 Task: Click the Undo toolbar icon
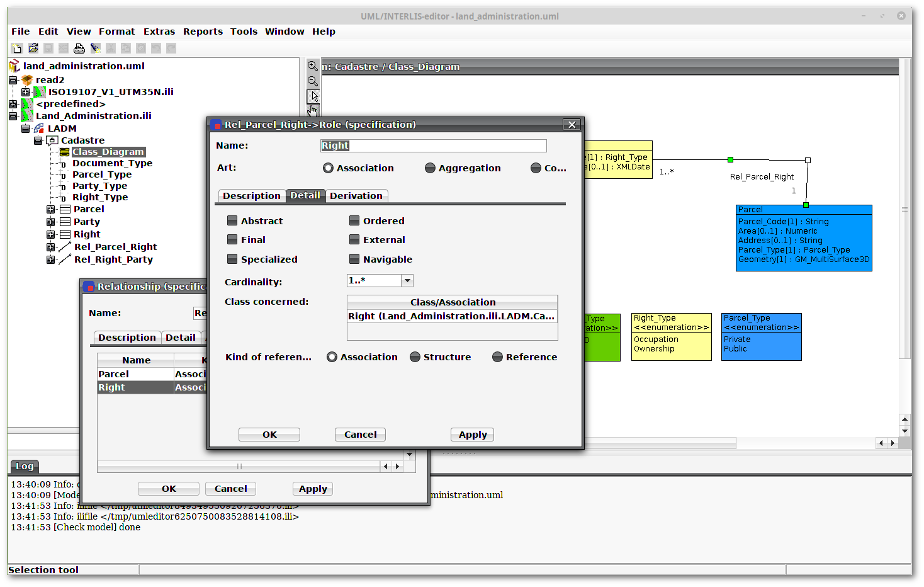tap(156, 48)
